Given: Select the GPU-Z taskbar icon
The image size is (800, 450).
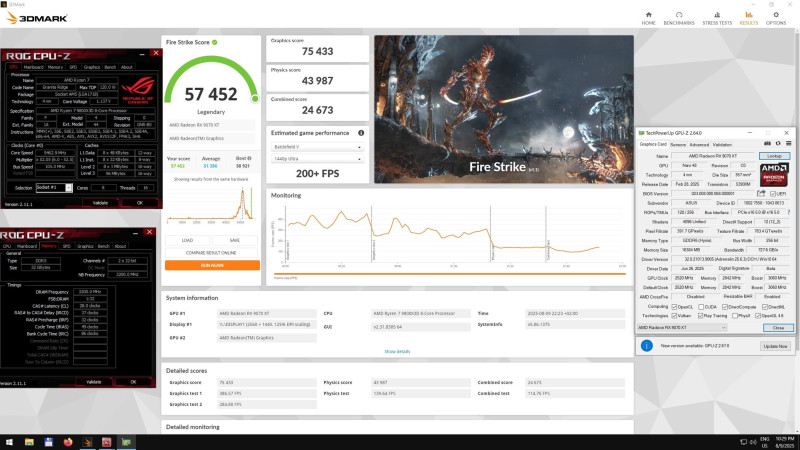Looking at the screenshot, I should click(126, 442).
